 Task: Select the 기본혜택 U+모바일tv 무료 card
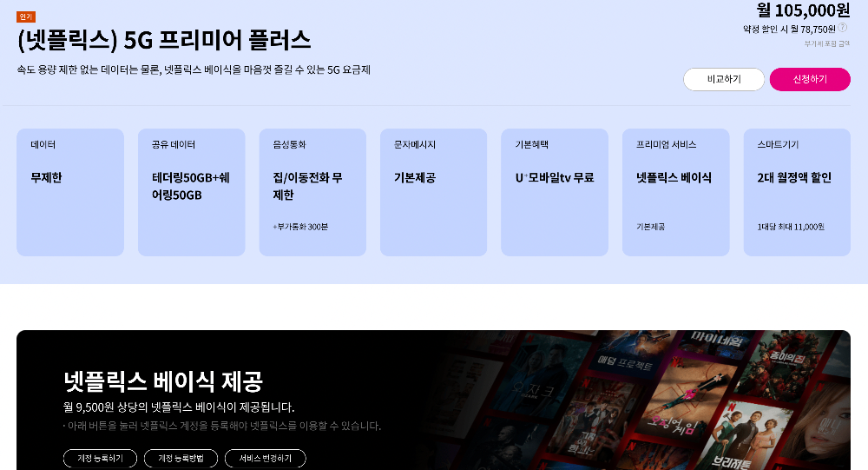(x=555, y=192)
